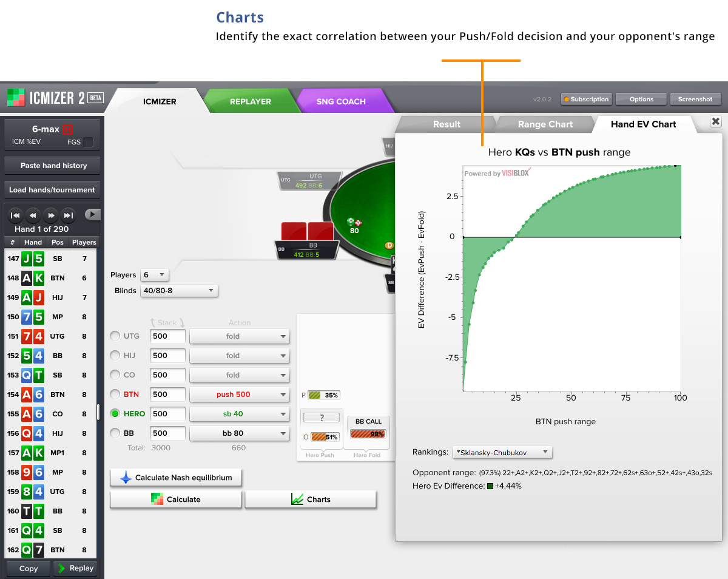The width and height of the screenshot is (728, 579).
Task: Select the Hand EV Chart tab
Action: (x=643, y=124)
